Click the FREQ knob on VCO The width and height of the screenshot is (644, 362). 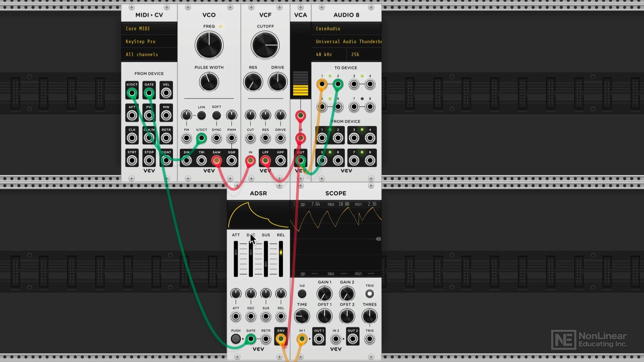coord(209,45)
